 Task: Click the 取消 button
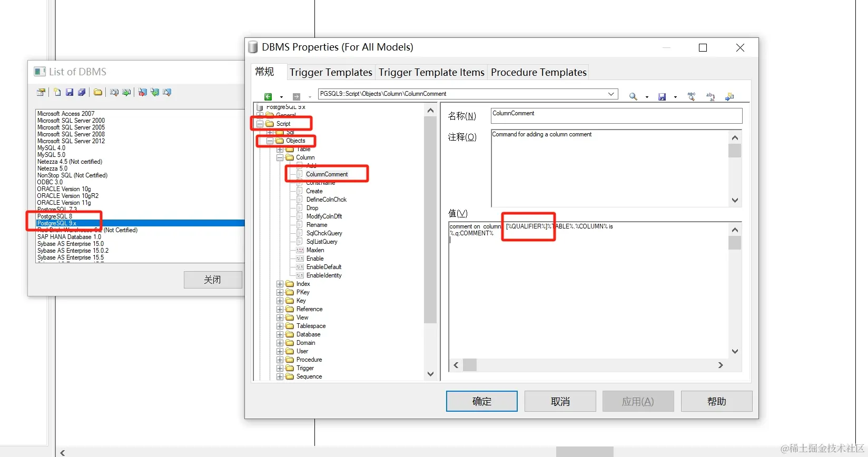tap(560, 401)
